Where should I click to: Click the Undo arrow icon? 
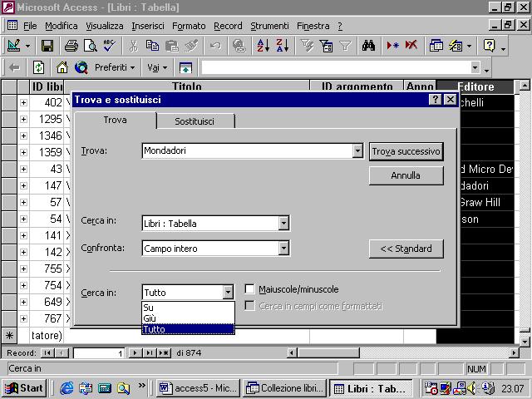tap(215, 46)
